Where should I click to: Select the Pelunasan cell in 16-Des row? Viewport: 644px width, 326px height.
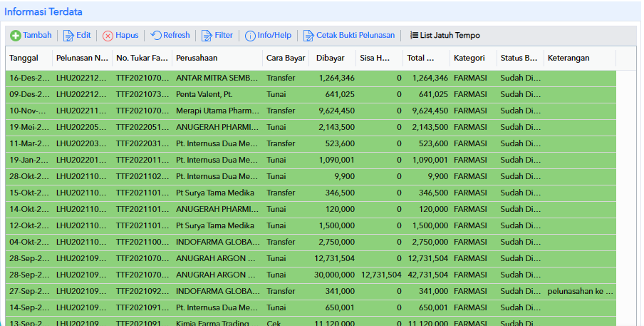82,78
